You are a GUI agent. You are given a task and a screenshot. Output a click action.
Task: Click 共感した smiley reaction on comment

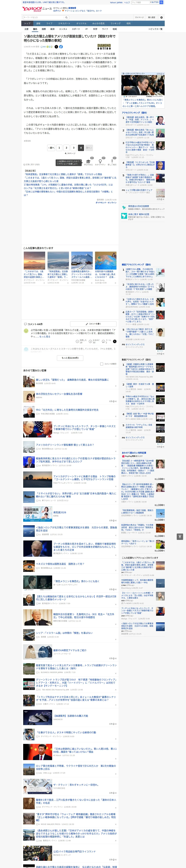(81, 341)
